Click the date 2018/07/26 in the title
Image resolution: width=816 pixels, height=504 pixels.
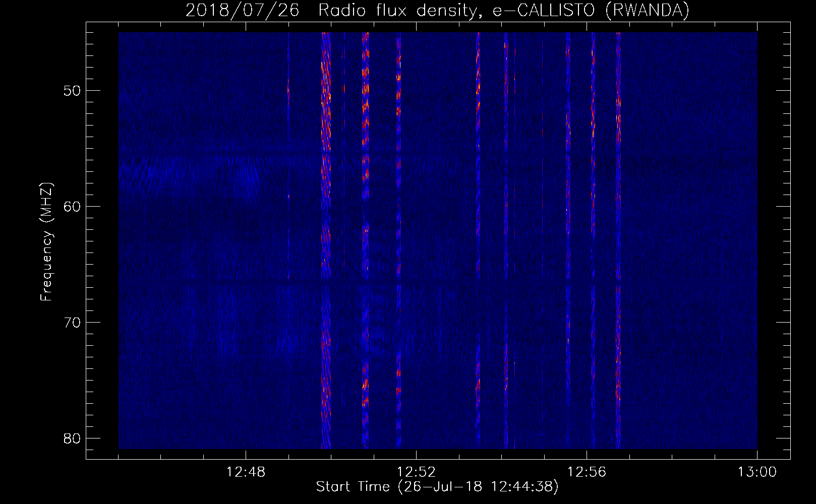coord(242,10)
